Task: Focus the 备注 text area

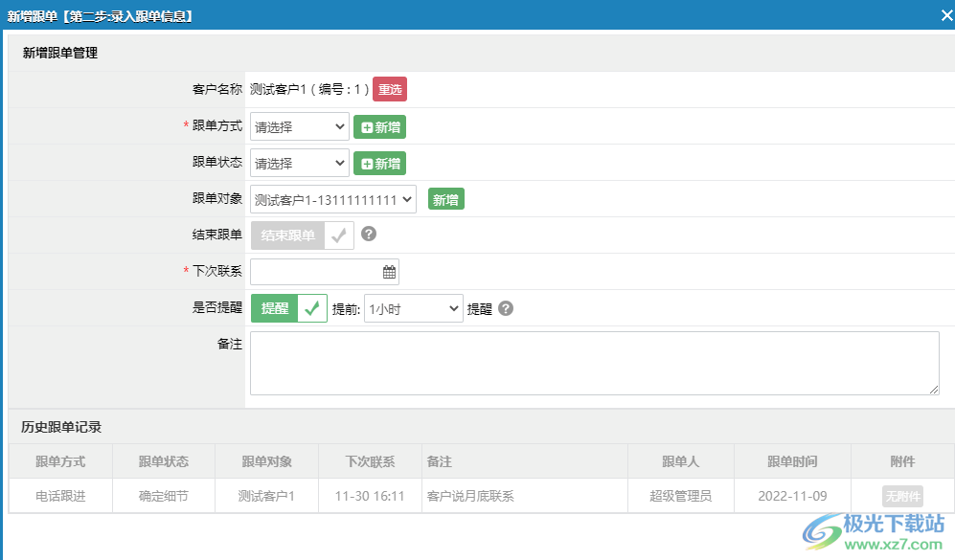Action: point(595,364)
